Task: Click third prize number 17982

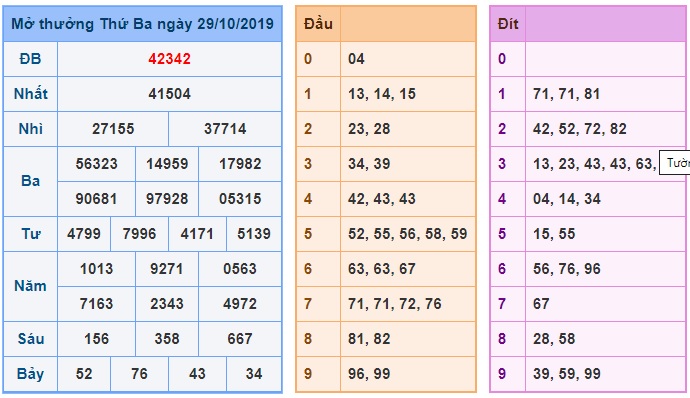Action: coord(240,164)
